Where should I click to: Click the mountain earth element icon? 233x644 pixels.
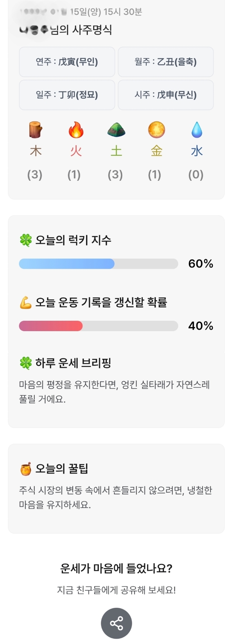116,130
